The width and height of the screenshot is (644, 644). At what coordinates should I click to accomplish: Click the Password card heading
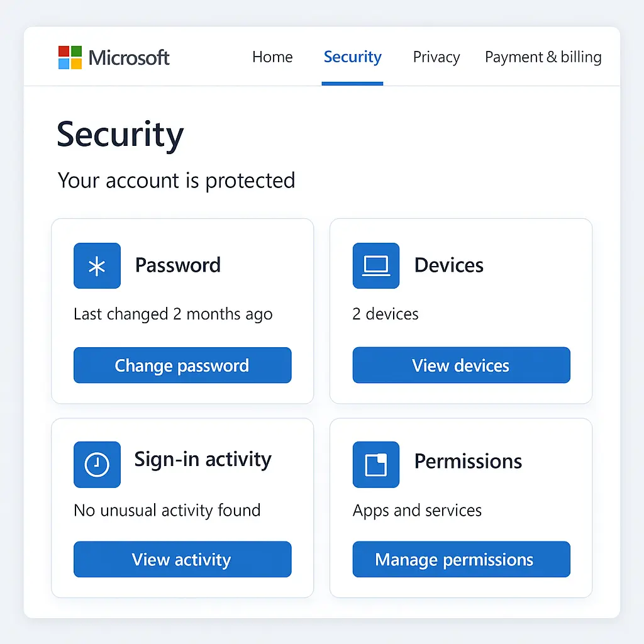click(x=178, y=265)
